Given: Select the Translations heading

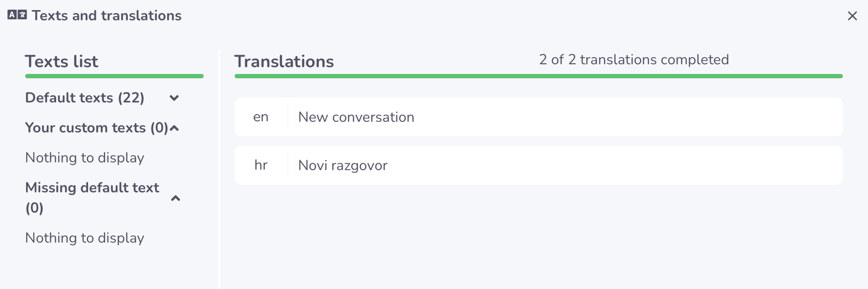Looking at the screenshot, I should pos(284,61).
